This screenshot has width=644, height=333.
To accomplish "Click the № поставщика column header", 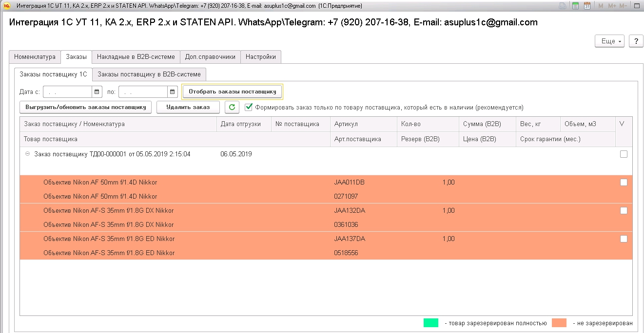I will click(x=301, y=124).
